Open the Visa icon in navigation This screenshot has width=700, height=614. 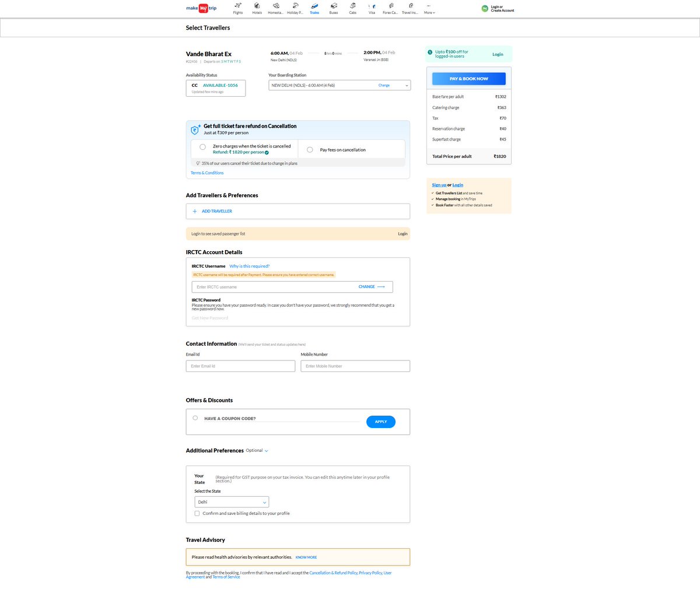pyautogui.click(x=372, y=6)
